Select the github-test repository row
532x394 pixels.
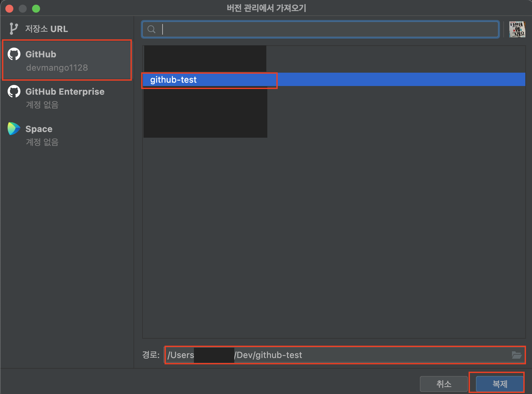pos(334,80)
